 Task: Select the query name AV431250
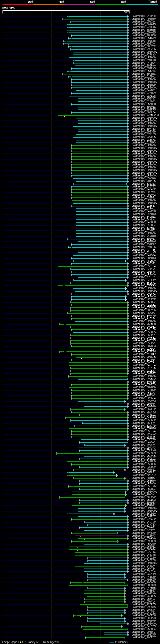[x=9, y=8]
